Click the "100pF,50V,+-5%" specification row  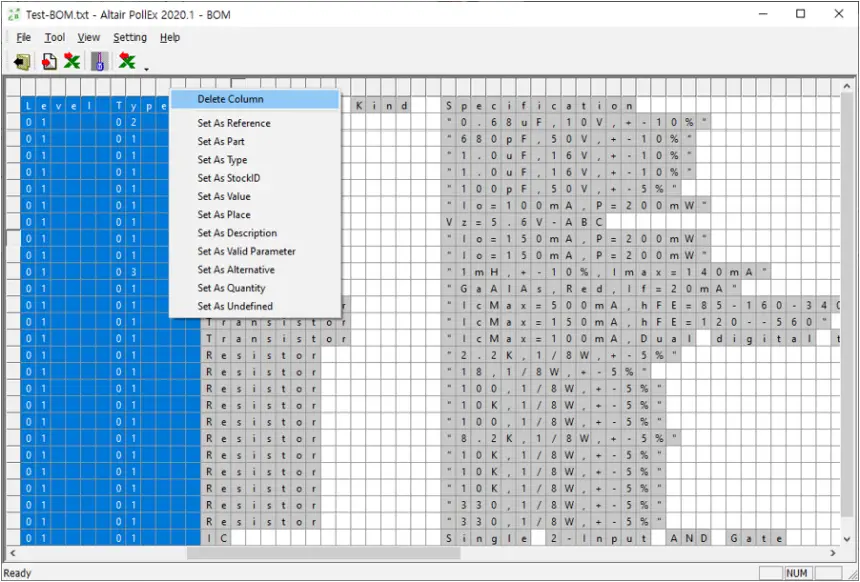point(561,189)
